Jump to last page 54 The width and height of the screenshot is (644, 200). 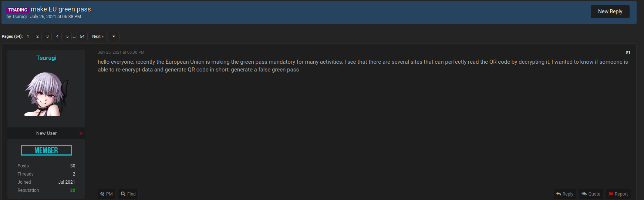(x=82, y=36)
